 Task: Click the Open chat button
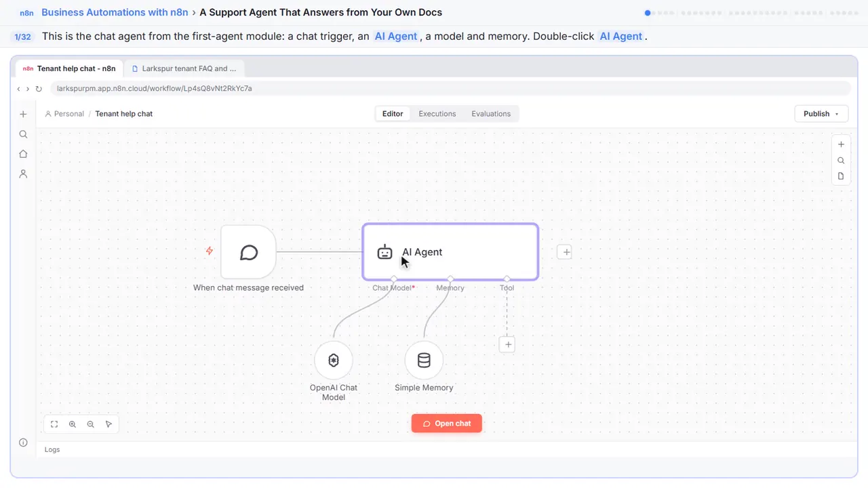(447, 424)
